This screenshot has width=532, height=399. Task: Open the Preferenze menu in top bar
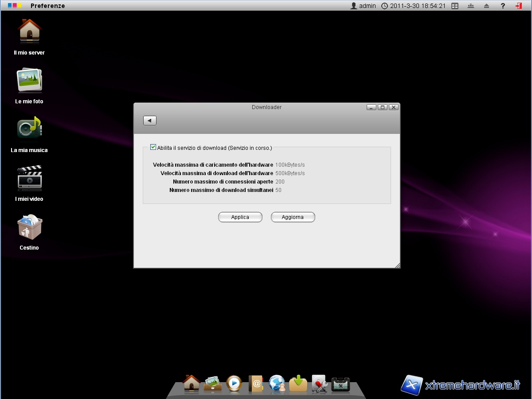(x=47, y=6)
